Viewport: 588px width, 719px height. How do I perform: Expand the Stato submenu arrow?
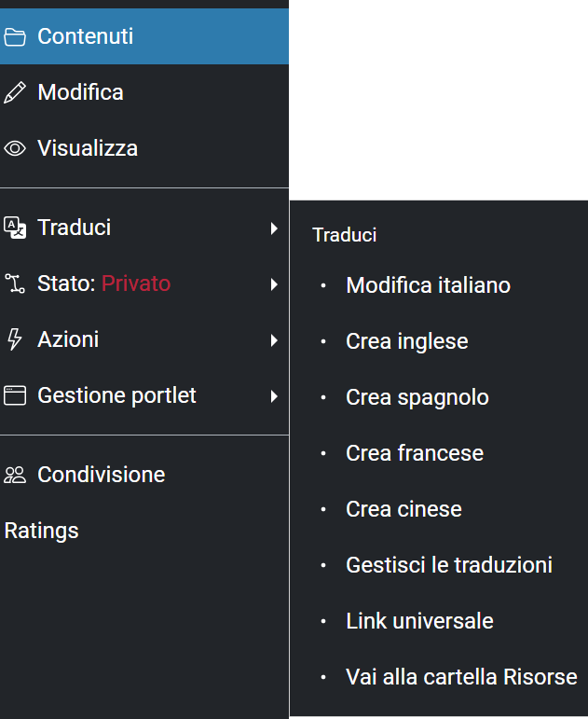274,283
